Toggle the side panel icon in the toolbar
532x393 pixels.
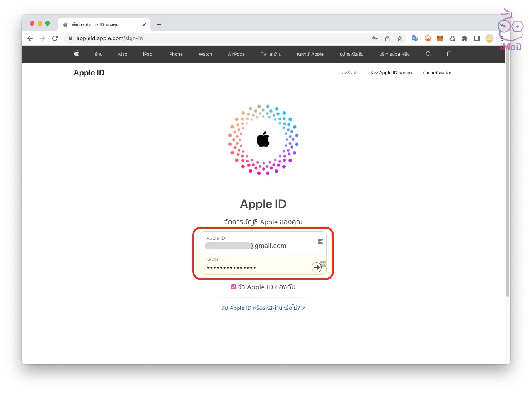(x=477, y=38)
